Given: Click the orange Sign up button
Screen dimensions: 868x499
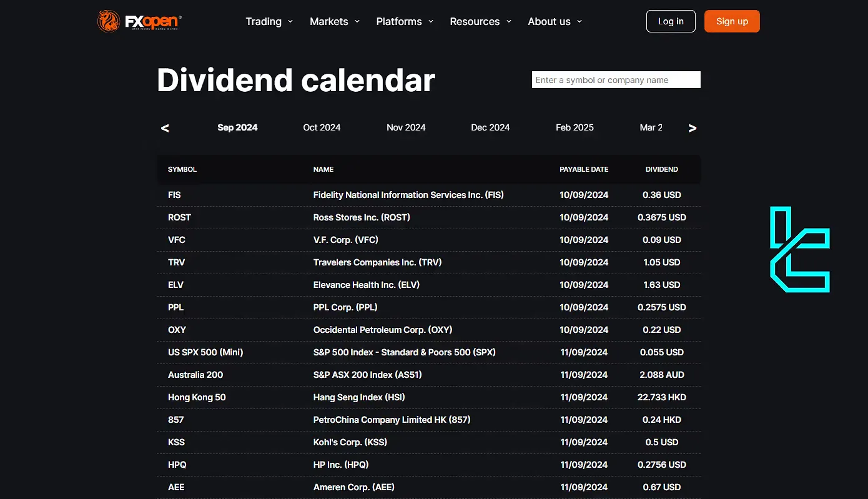Looking at the screenshot, I should (x=732, y=21).
